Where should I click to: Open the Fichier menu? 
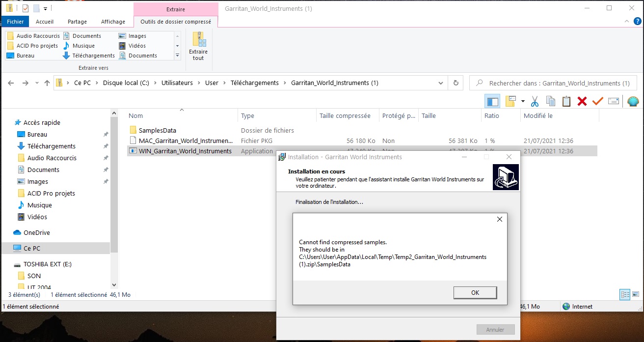click(x=15, y=22)
